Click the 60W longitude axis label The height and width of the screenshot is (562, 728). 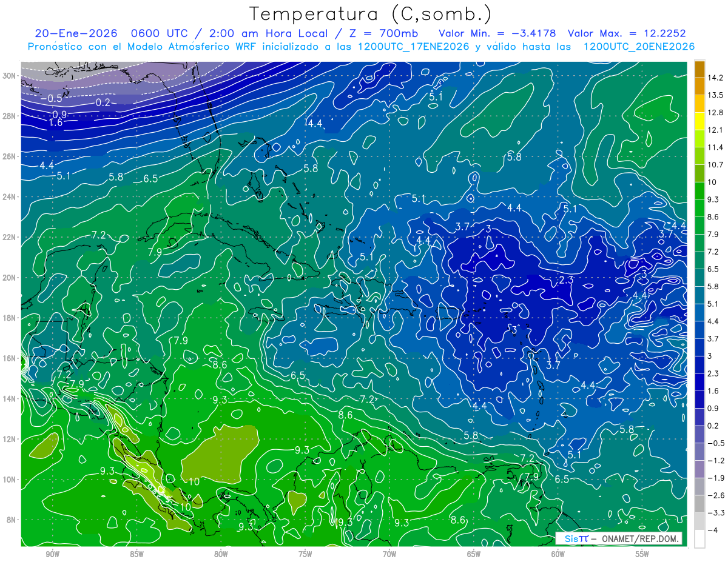(x=558, y=554)
